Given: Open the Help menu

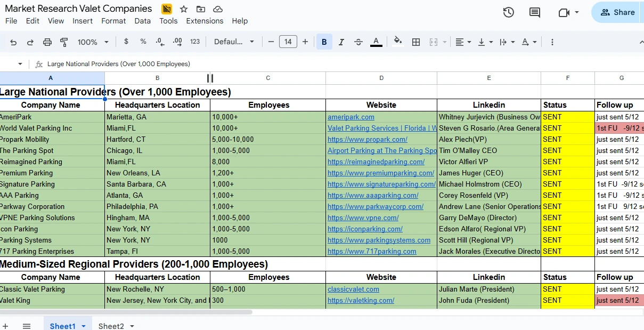Looking at the screenshot, I should click(x=240, y=21).
